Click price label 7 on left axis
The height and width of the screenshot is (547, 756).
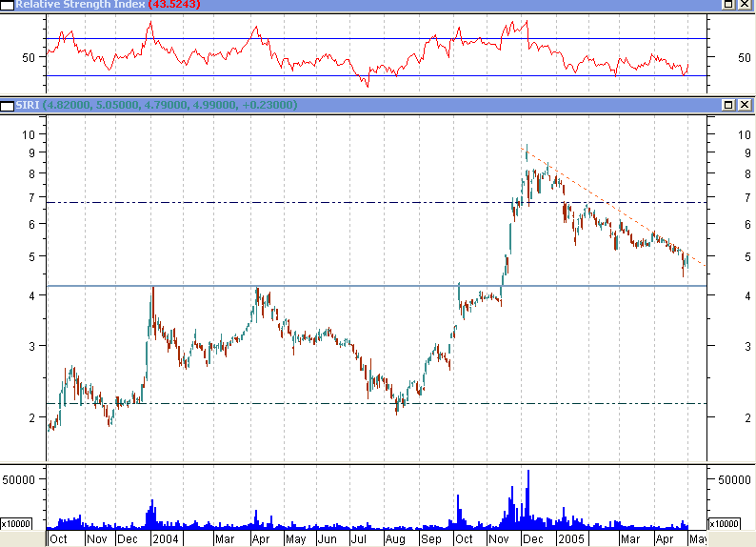31,198
